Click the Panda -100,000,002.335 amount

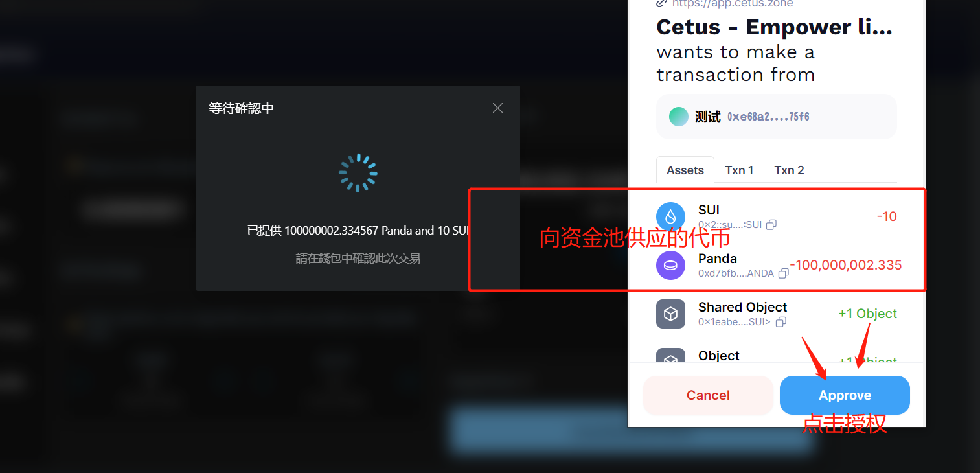[x=846, y=265]
